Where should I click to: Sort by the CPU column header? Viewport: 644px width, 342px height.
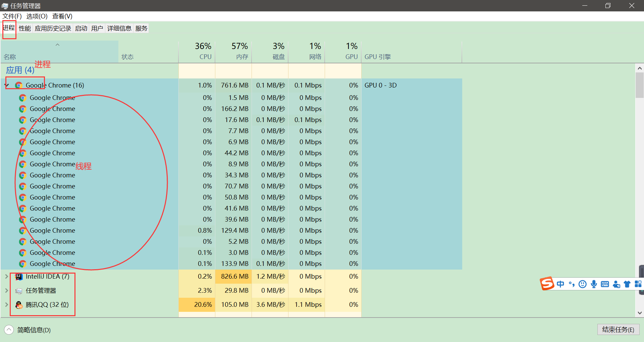coord(197,52)
